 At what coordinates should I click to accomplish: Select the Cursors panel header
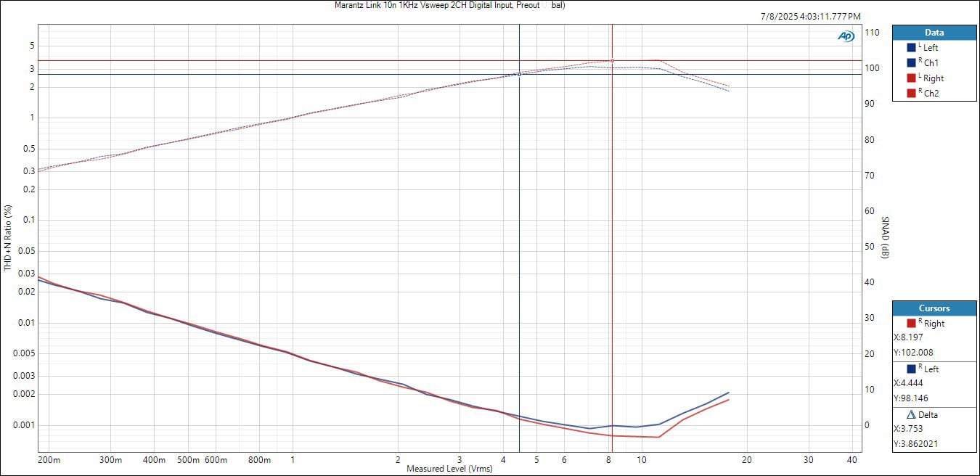coord(934,308)
